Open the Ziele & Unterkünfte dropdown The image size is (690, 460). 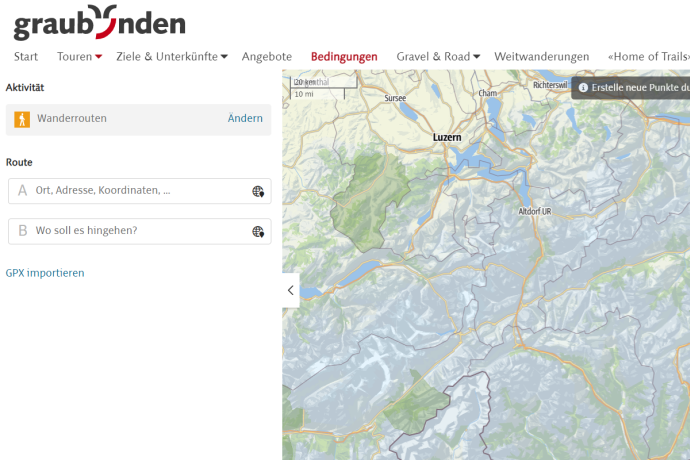(171, 57)
